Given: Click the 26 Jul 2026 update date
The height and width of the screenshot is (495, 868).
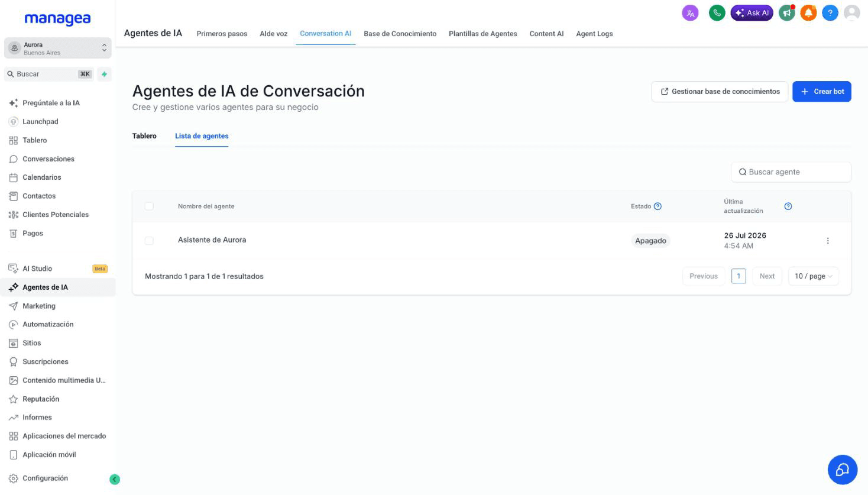Looking at the screenshot, I should click(745, 235).
